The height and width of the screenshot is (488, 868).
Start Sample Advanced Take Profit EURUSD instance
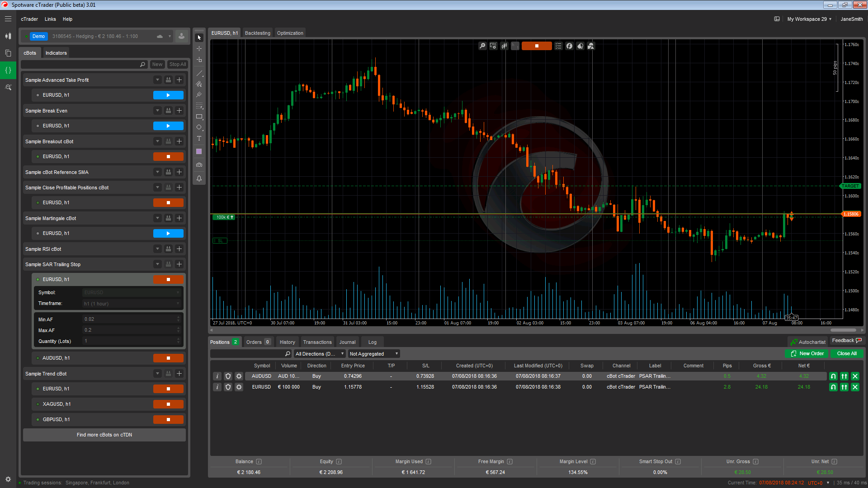pos(168,95)
